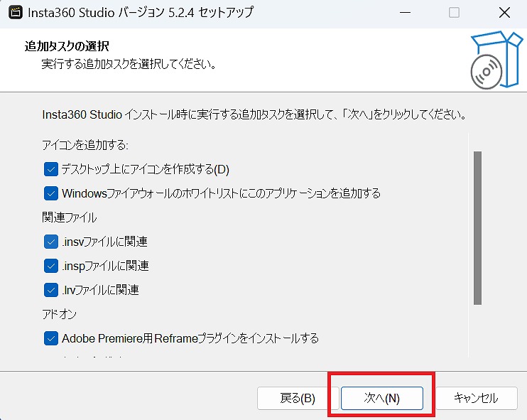Click the キャンセル cancel button
The width and height of the screenshot is (527, 420).
click(x=477, y=398)
